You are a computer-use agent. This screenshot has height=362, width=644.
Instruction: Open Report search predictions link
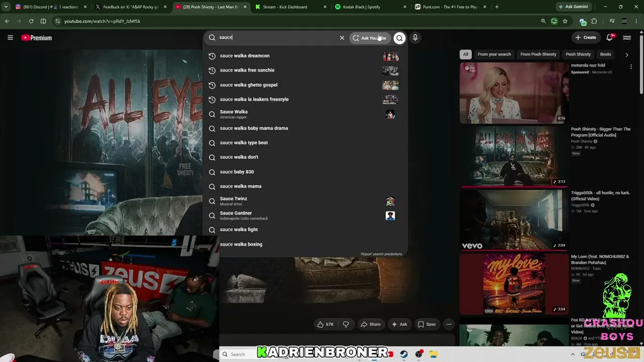[x=381, y=254]
